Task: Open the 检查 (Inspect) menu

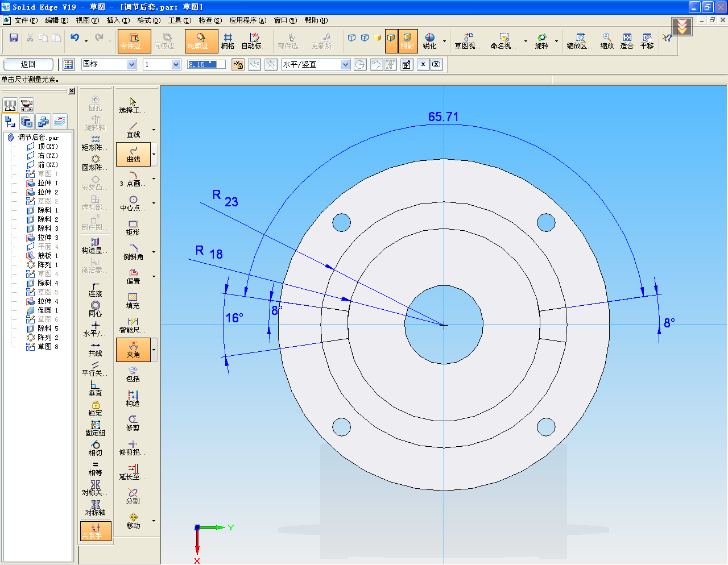Action: click(x=210, y=20)
